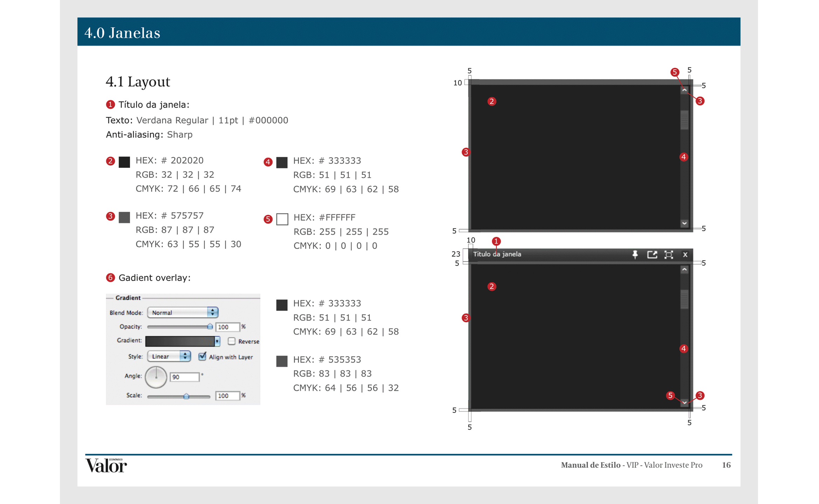This screenshot has height=504, width=819.
Task: Click the pin icon in window title bar
Action: (x=635, y=254)
